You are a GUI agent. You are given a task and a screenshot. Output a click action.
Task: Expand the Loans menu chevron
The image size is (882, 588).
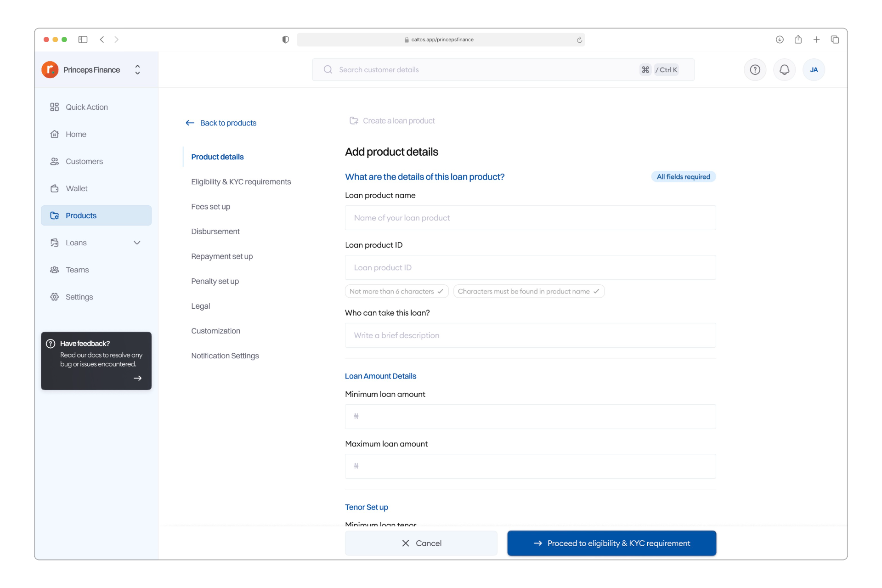coord(137,243)
